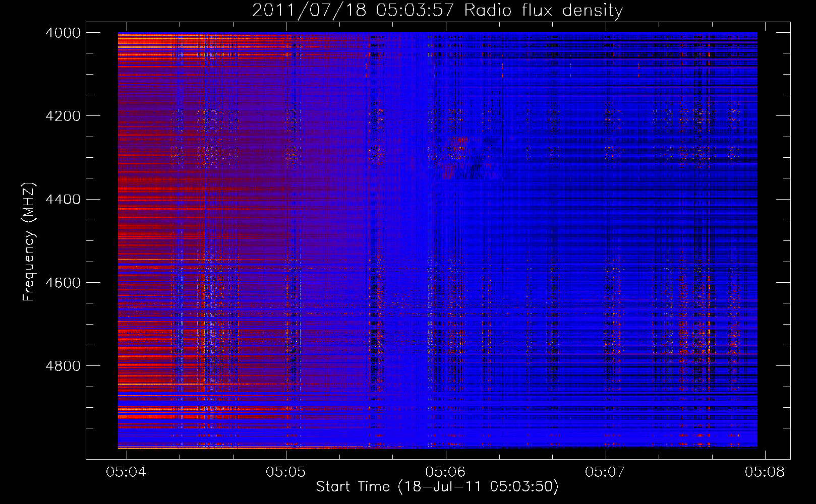816x504 pixels.
Task: Click the "Frequency (MHZ)" axis label
Action: [29, 242]
